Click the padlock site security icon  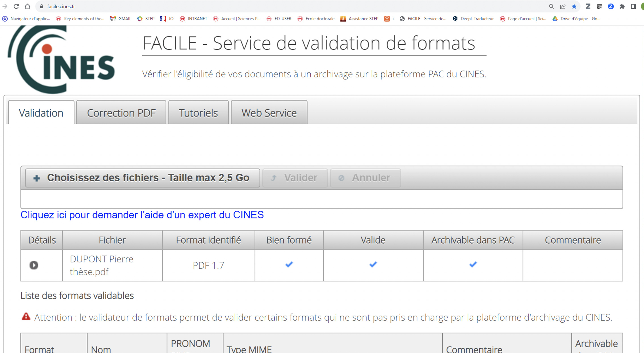click(41, 6)
